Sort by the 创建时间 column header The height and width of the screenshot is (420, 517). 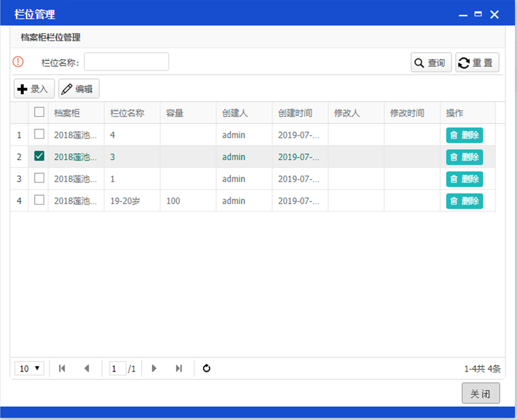click(x=295, y=113)
